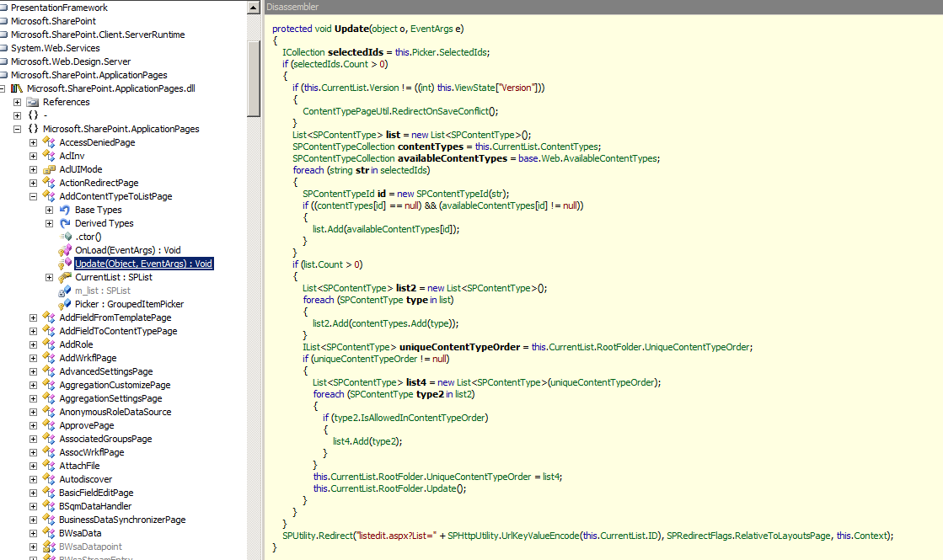Collapse the AddContentTypeToListPage node
This screenshot has width=943, height=560.
tap(33, 196)
